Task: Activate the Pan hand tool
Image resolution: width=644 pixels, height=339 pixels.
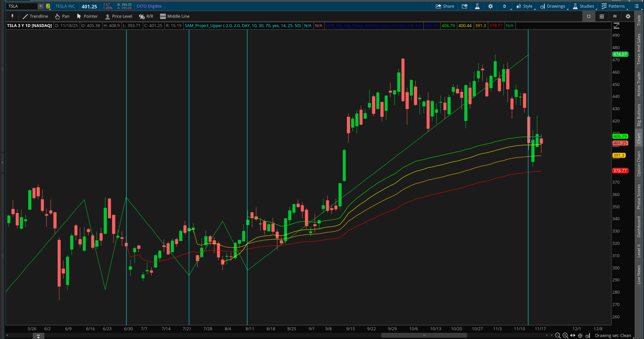Action: click(x=62, y=16)
